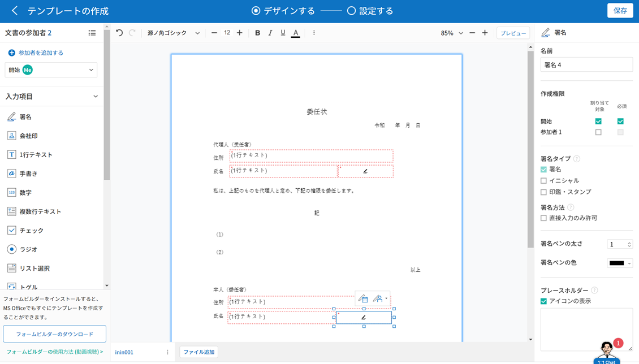Show help for 署名方法
Screen dimensions: 639x364
[571, 207]
